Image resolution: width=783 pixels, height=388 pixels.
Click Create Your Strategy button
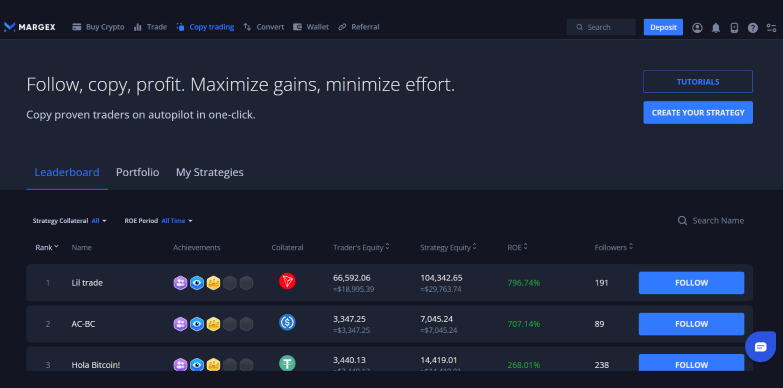click(698, 112)
